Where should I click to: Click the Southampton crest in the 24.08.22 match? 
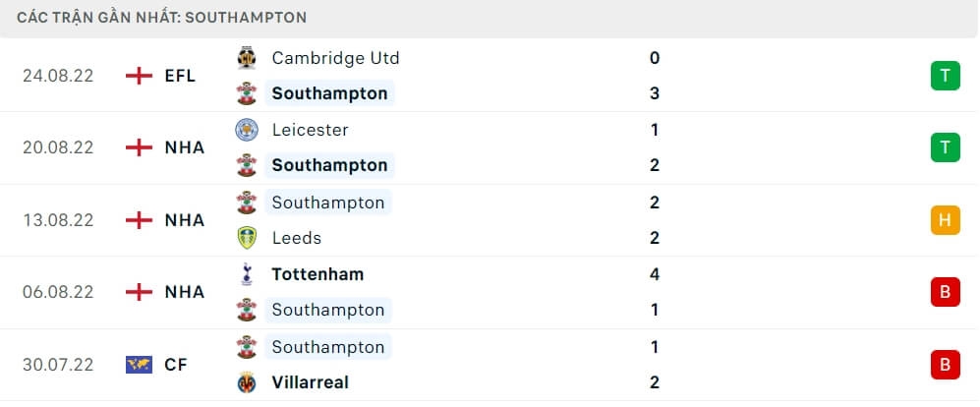pyautogui.click(x=246, y=93)
